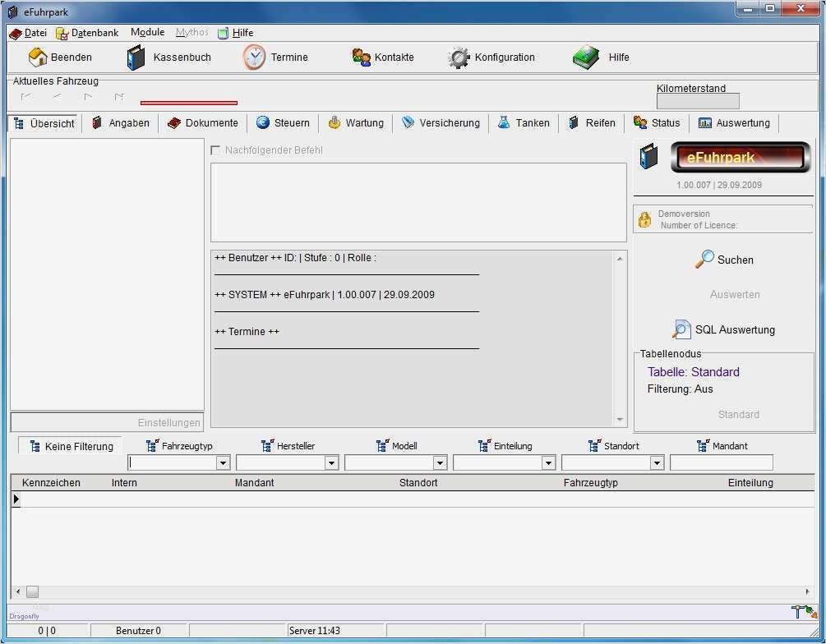Click the Beenden house icon
The width and height of the screenshot is (826, 644).
[38, 57]
